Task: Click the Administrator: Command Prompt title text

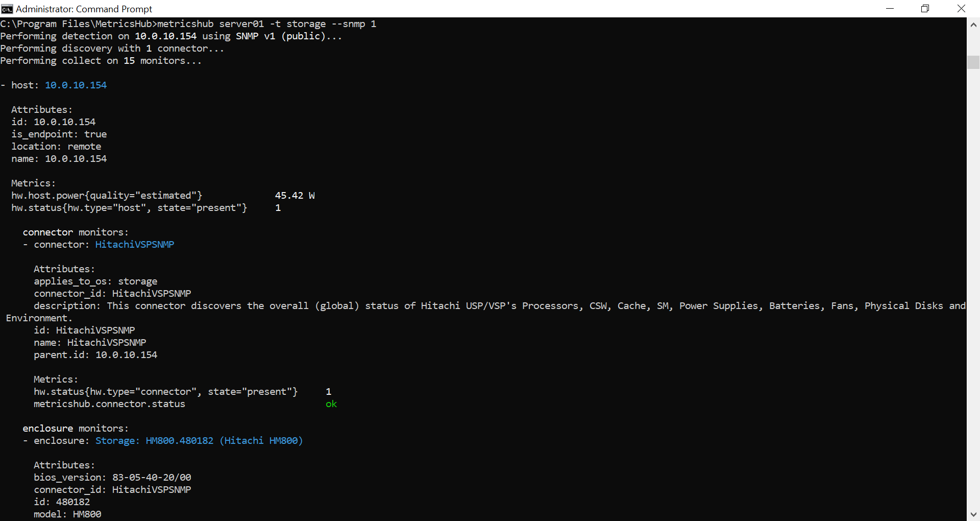Action: pos(84,9)
